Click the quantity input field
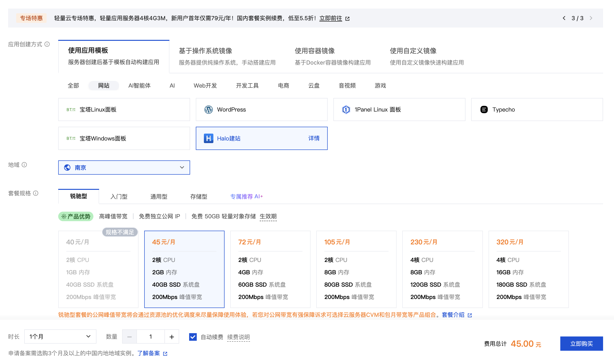Screen dimensions: 614x364 click(x=150, y=337)
